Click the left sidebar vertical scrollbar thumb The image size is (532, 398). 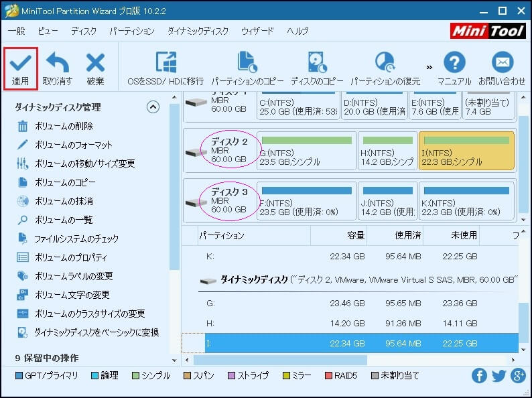[x=174, y=187]
